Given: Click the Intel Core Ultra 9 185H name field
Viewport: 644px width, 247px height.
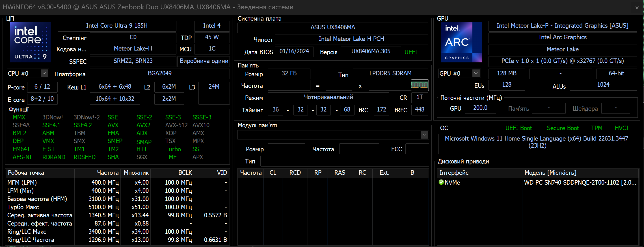Looking at the screenshot, I should (x=117, y=26).
